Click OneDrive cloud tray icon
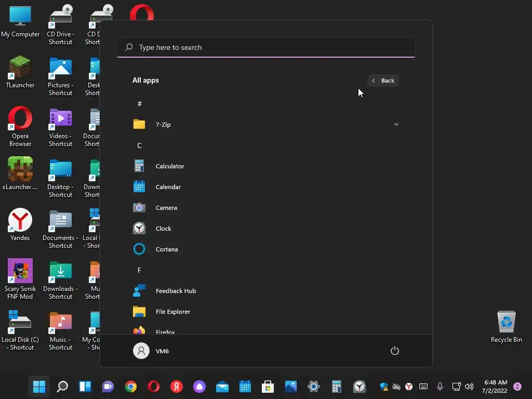Viewport: 532px width, 399px height. point(396,387)
